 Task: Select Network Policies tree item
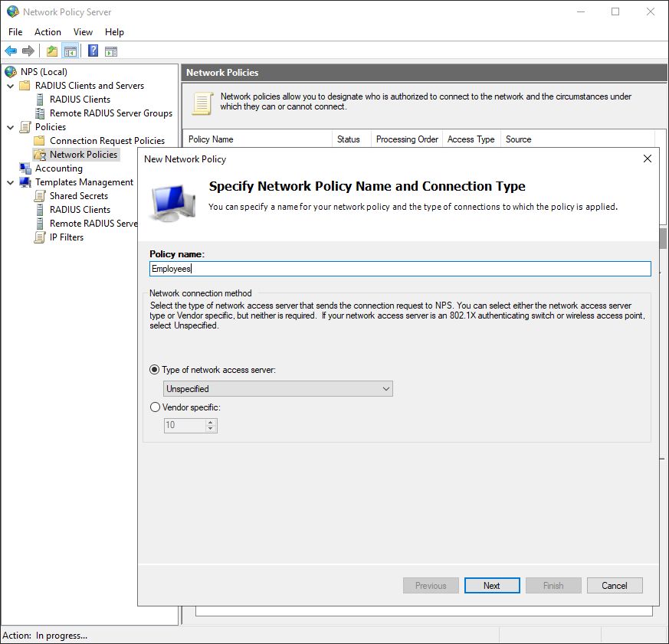[x=84, y=154]
